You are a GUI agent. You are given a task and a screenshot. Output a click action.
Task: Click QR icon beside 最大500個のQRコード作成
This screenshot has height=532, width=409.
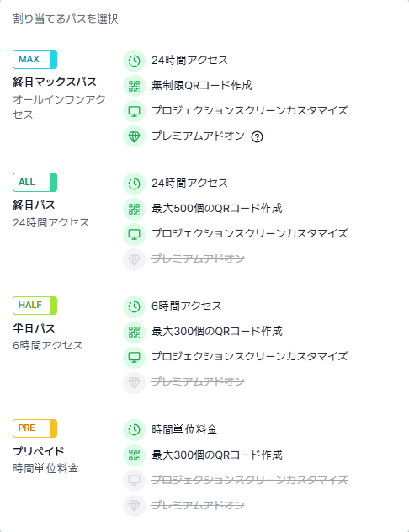135,209
